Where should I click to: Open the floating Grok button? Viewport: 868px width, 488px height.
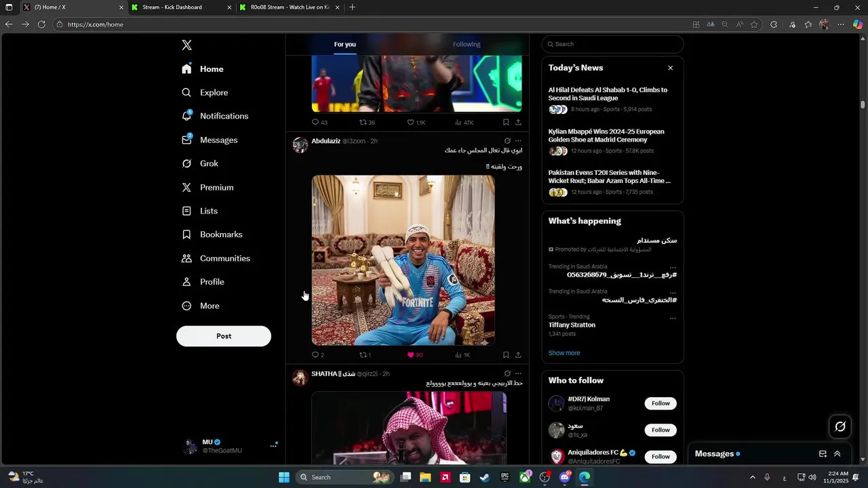point(840,426)
